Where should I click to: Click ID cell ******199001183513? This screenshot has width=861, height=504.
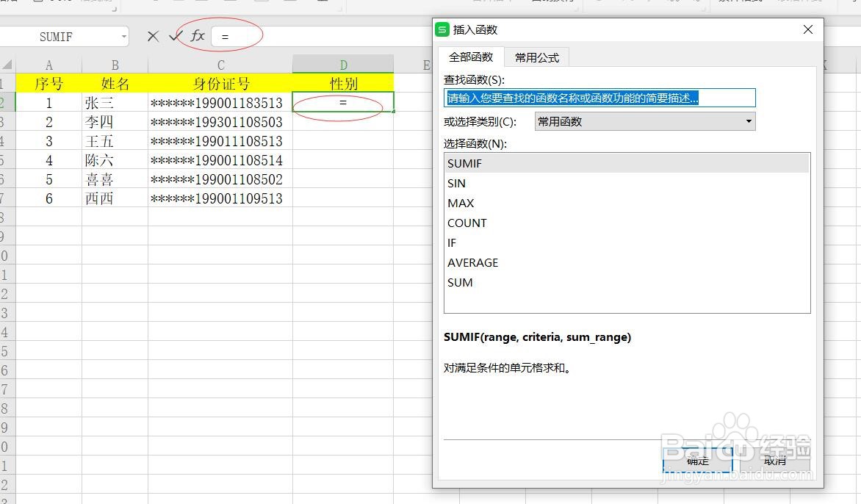220,103
